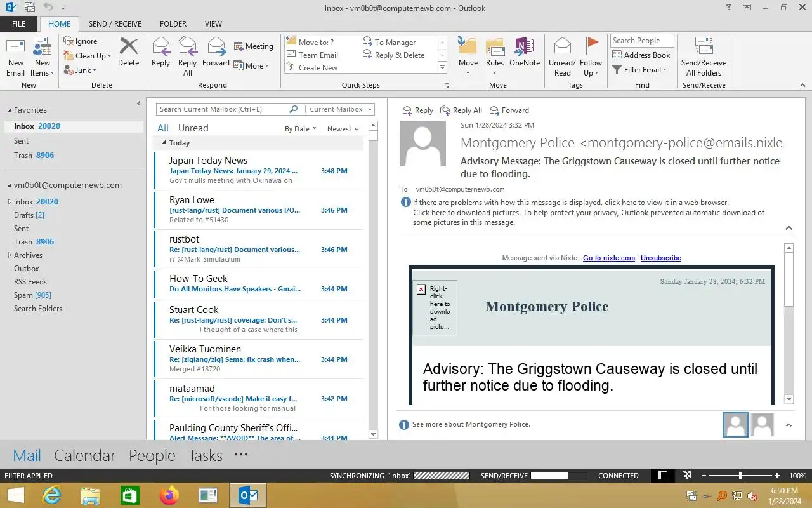812x508 pixels.
Task: Collapse the Today message group
Action: tap(164, 143)
